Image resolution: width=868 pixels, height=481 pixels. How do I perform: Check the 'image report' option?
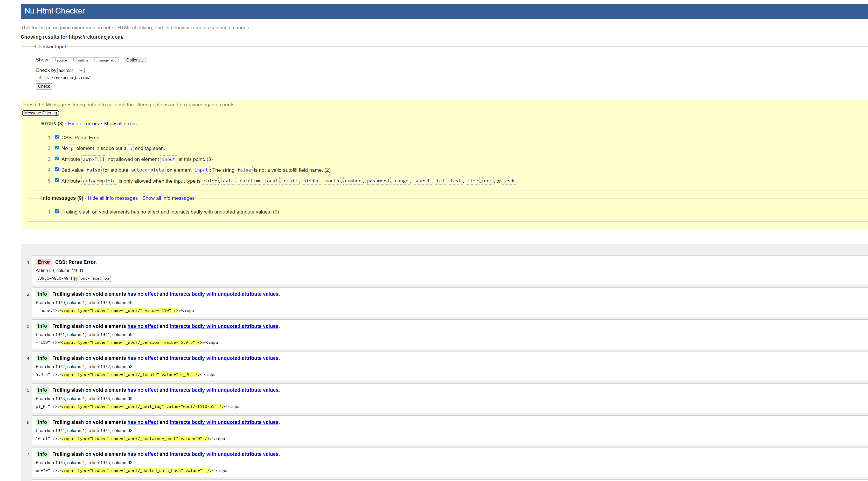pos(96,60)
